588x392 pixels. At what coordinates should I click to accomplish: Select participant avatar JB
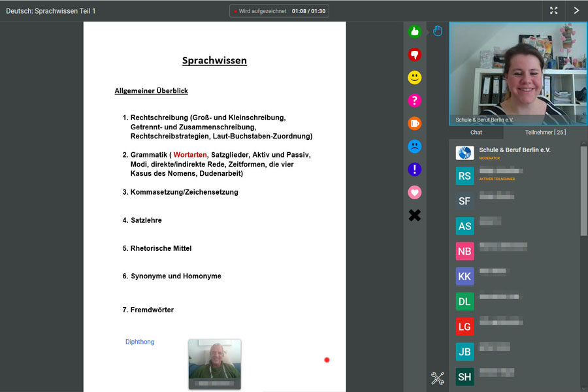(x=465, y=352)
